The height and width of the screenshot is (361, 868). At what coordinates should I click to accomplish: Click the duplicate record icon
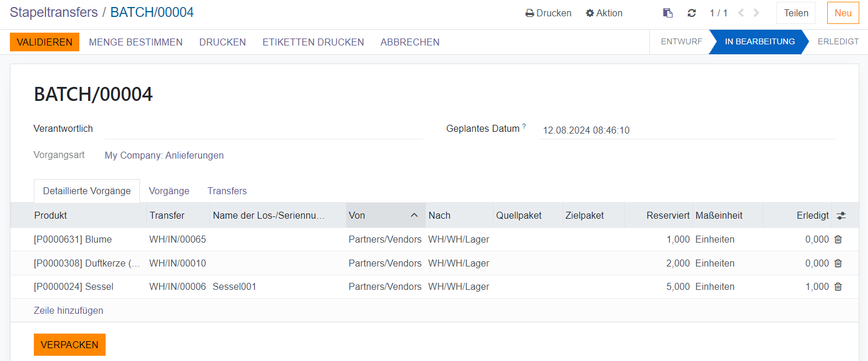tap(668, 13)
